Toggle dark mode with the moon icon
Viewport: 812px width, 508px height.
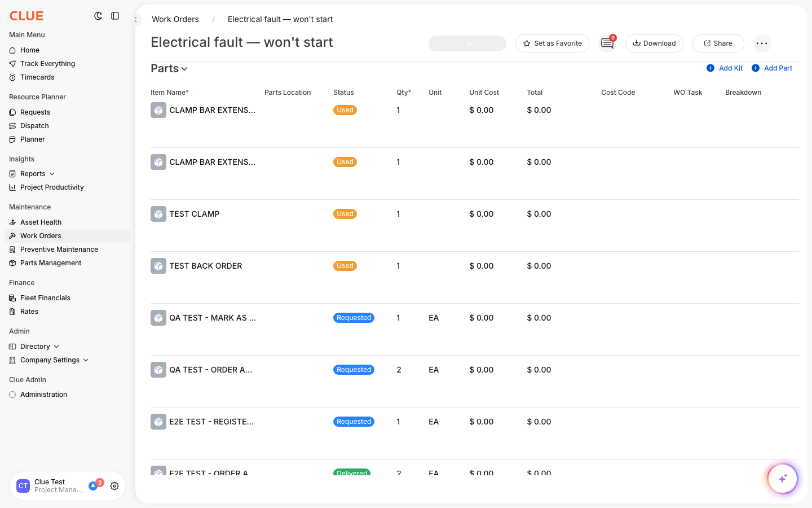click(x=98, y=16)
